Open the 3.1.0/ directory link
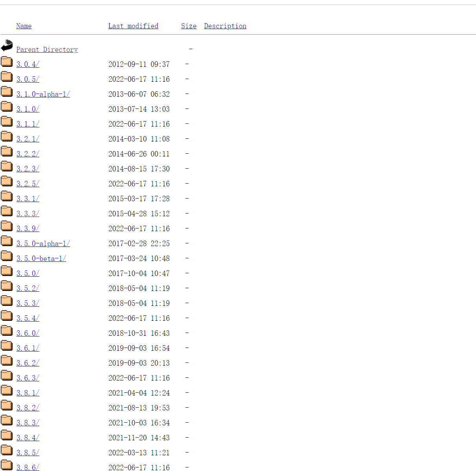 [28, 109]
